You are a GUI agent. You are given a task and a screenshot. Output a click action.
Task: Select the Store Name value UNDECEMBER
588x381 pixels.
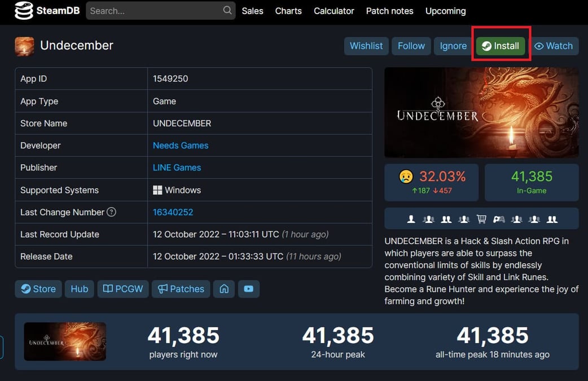182,124
